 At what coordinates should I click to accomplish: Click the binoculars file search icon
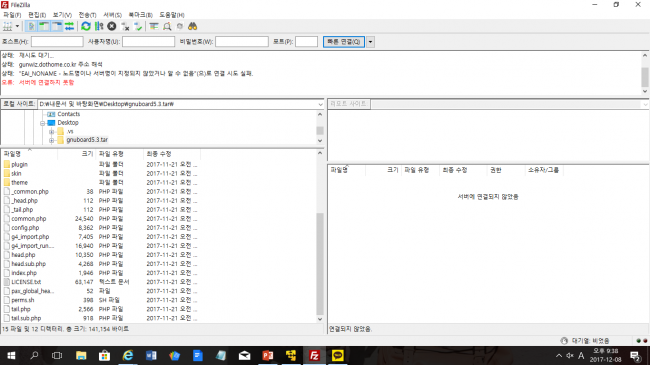tap(192, 27)
